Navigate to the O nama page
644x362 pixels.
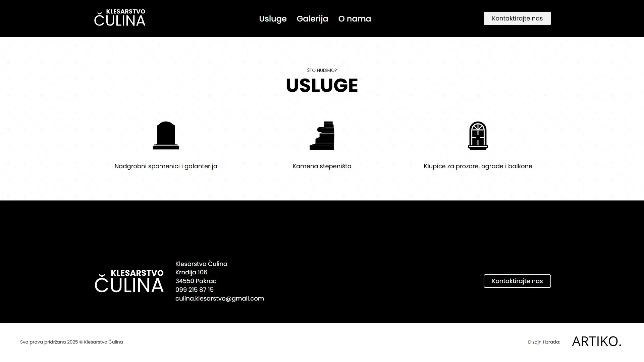(x=355, y=19)
